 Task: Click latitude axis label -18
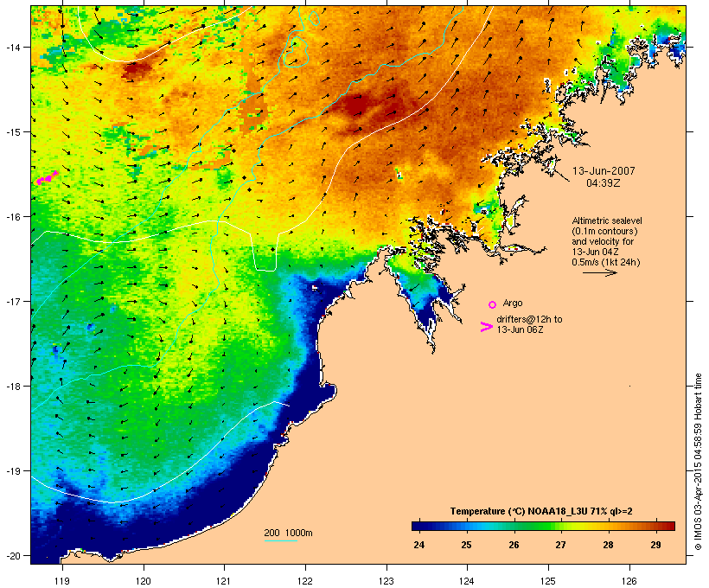click(x=12, y=386)
